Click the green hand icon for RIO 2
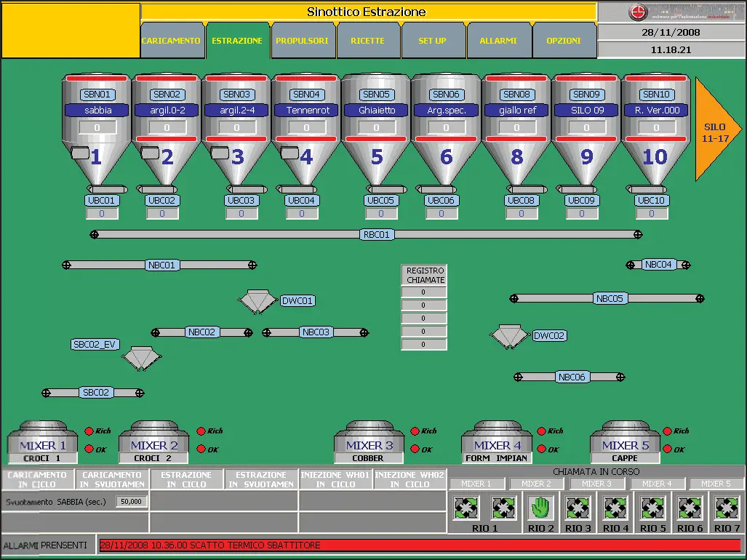Image resolution: width=747 pixels, height=560 pixels. coord(541,507)
